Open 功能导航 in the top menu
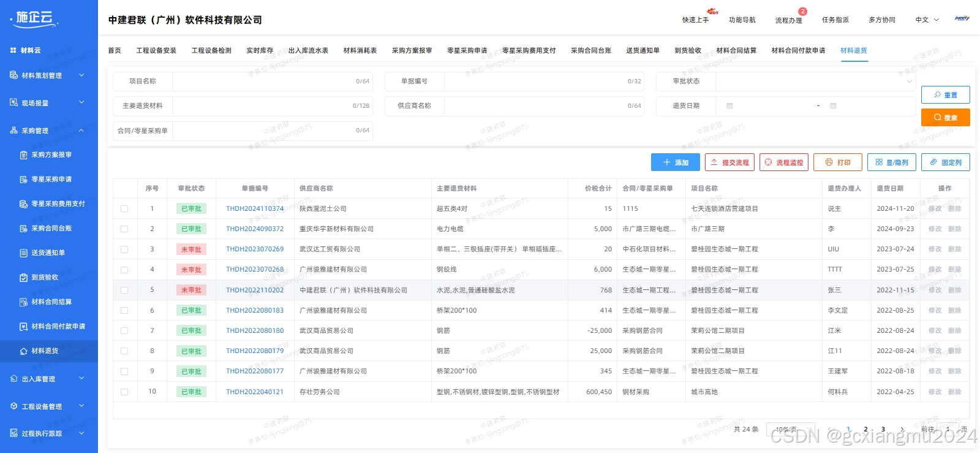The image size is (980, 453). click(742, 20)
